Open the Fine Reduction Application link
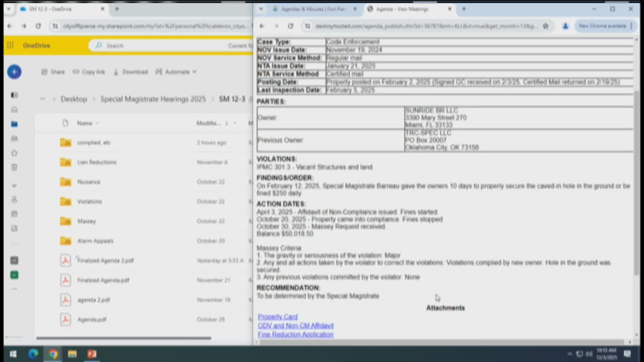This screenshot has width=644, height=362. tap(295, 334)
